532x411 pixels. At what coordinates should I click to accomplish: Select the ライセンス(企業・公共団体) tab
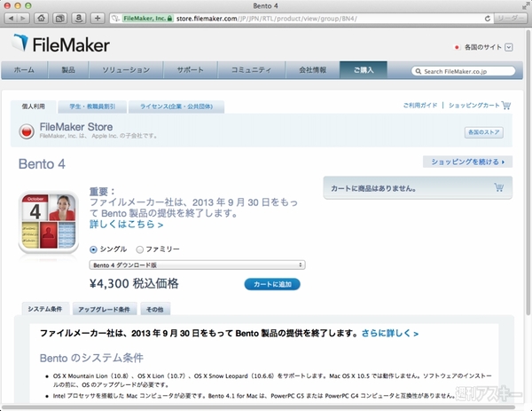(x=176, y=107)
